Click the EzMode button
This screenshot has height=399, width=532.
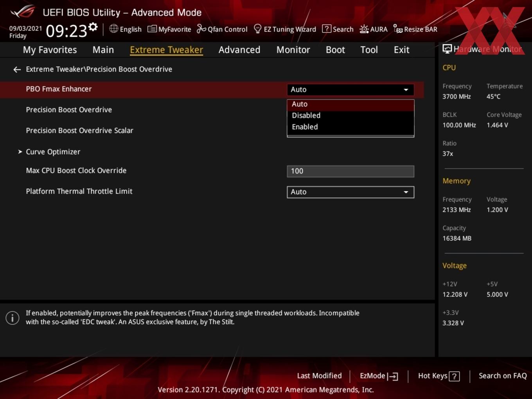click(379, 376)
